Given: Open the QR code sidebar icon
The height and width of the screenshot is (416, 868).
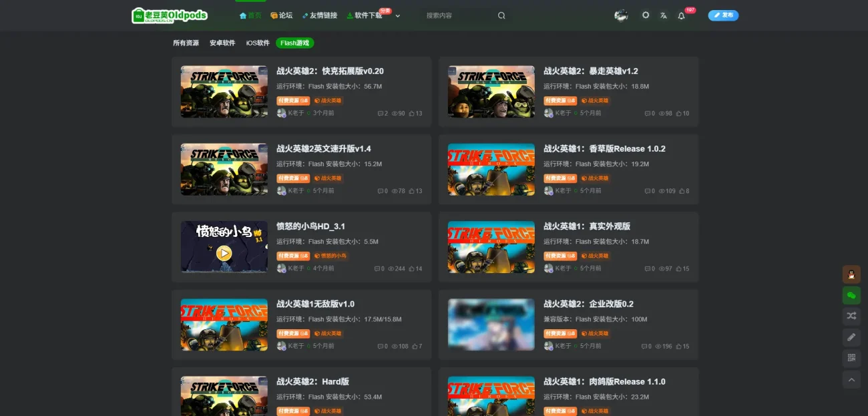Looking at the screenshot, I should pyautogui.click(x=851, y=358).
